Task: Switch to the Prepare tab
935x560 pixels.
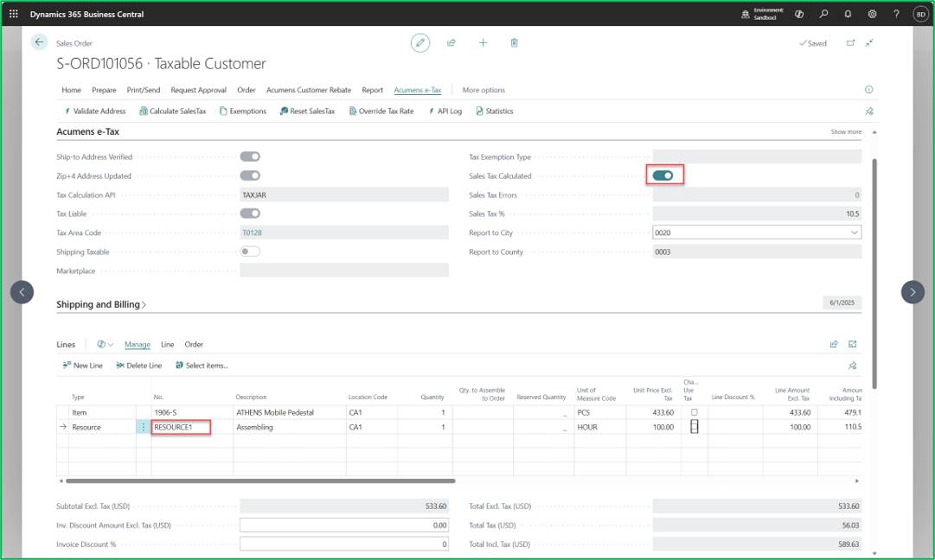Action: [104, 90]
